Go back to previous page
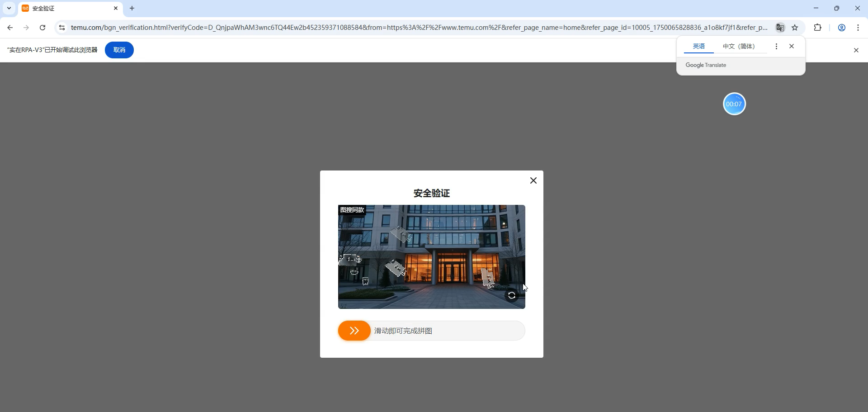Image resolution: width=868 pixels, height=412 pixels. 10,28
